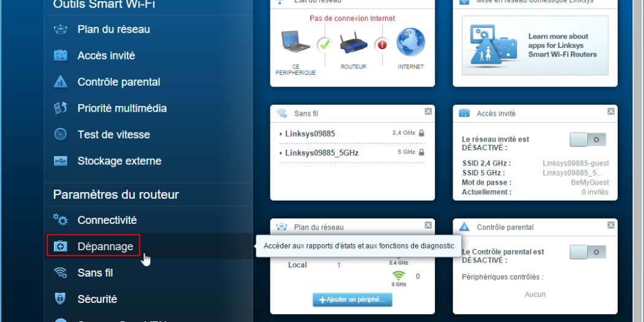The height and width of the screenshot is (322, 644).
Task: Click the Ajouter un périphérique button
Action: pyautogui.click(x=352, y=300)
